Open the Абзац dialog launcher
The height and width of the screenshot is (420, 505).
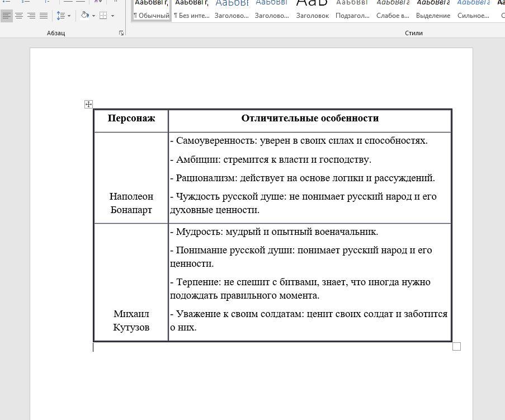pyautogui.click(x=121, y=33)
